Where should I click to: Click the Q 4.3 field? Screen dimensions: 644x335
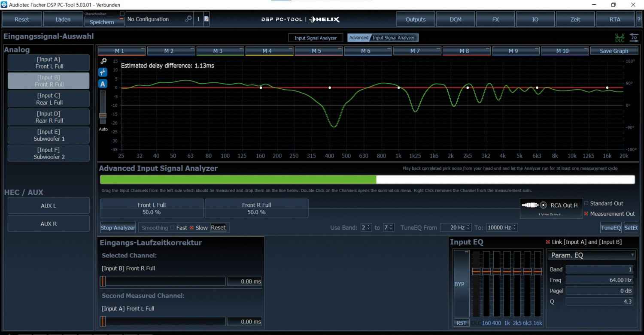tap(600, 302)
